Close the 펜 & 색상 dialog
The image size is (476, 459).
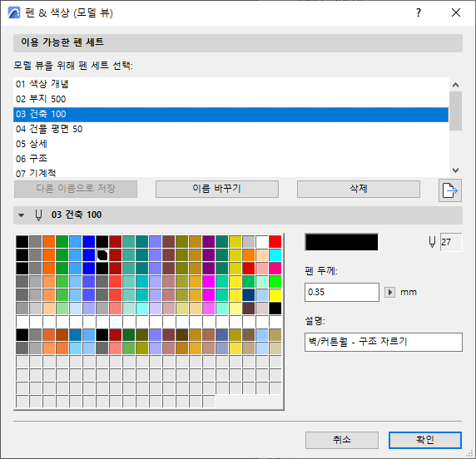click(x=456, y=12)
